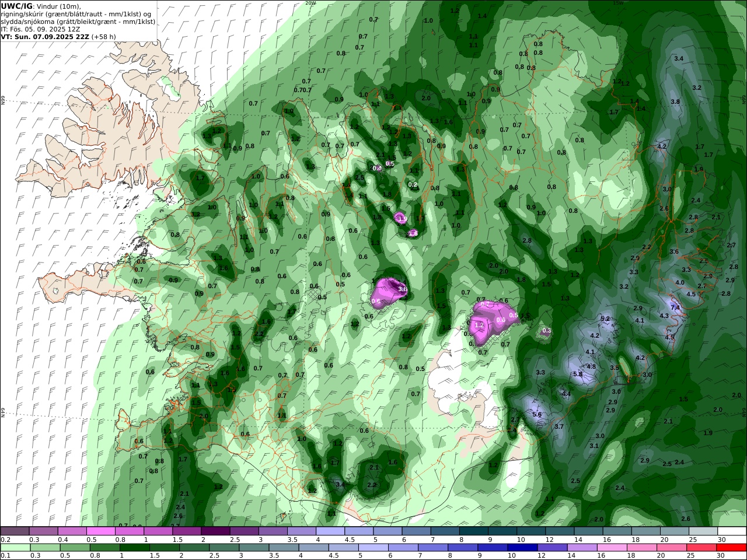Select the bottom-scale pink swatch labeled 20
The image size is (747, 560).
point(672,548)
